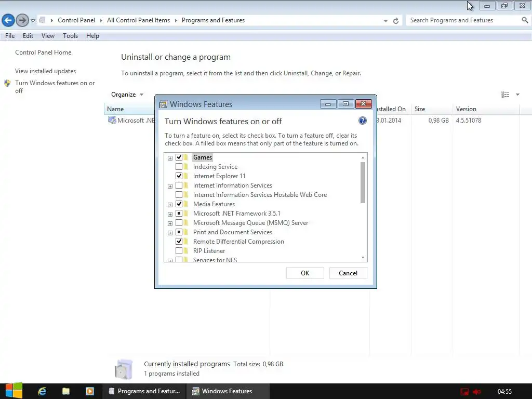Expand Microsoft Message Queue Server node

(170, 223)
